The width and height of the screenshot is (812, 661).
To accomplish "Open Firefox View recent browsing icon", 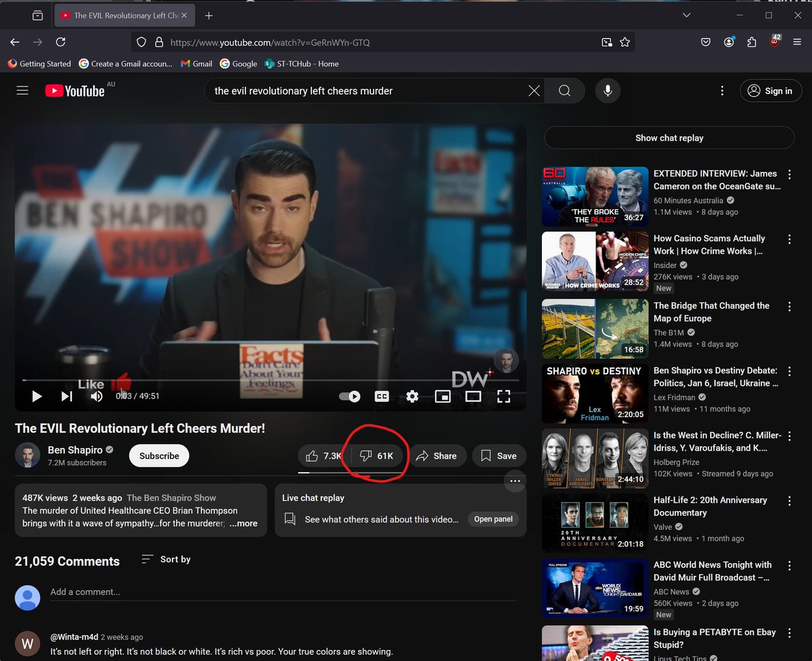I will [38, 15].
